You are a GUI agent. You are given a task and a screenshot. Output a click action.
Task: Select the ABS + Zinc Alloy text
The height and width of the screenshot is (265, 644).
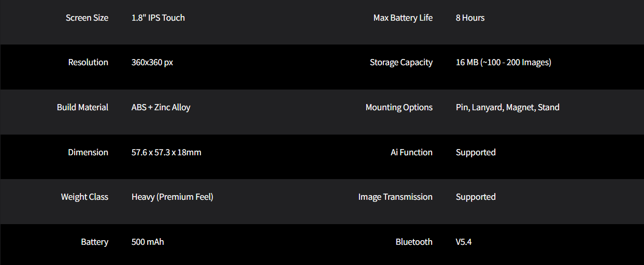pyautogui.click(x=161, y=107)
